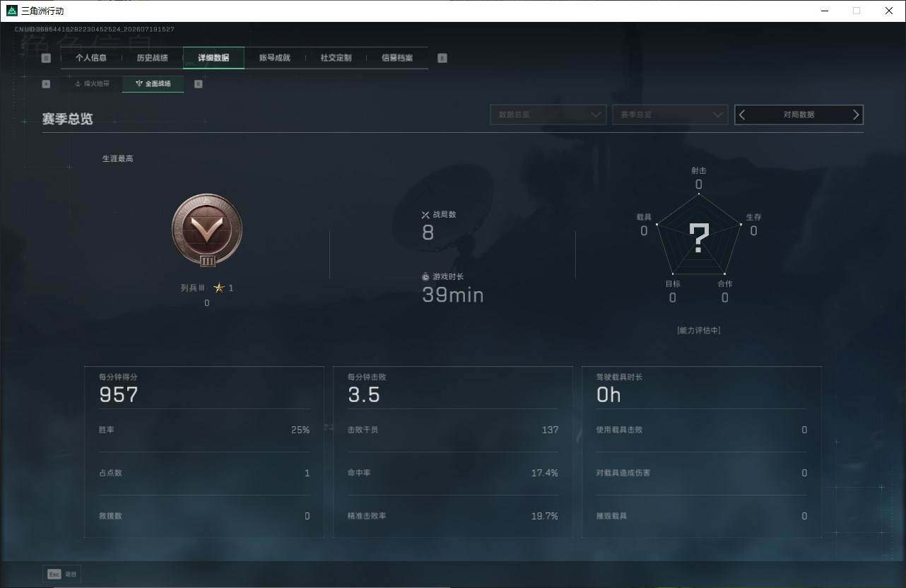Click the 对局数据 selector label
Screen dimensions: 906x588
click(799, 114)
